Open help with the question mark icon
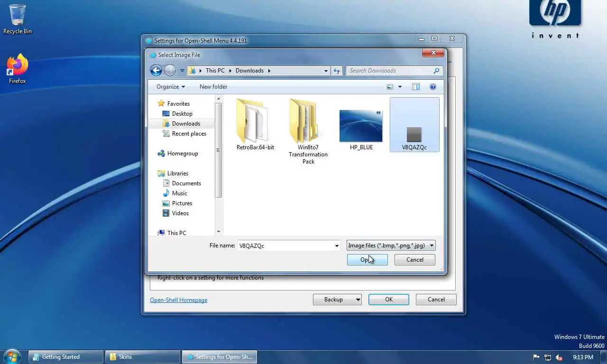The height and width of the screenshot is (364, 607). point(432,87)
